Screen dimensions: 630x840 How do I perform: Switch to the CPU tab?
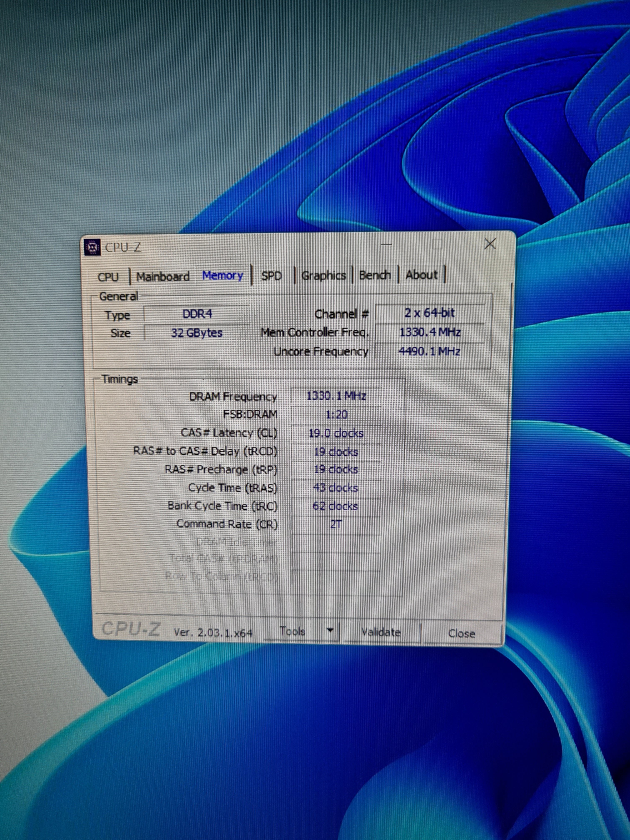[108, 277]
